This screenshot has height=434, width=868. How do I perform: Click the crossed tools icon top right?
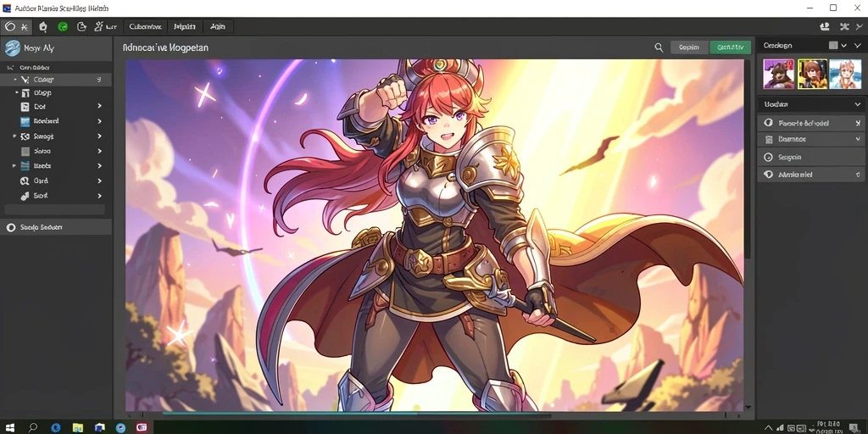[844, 26]
